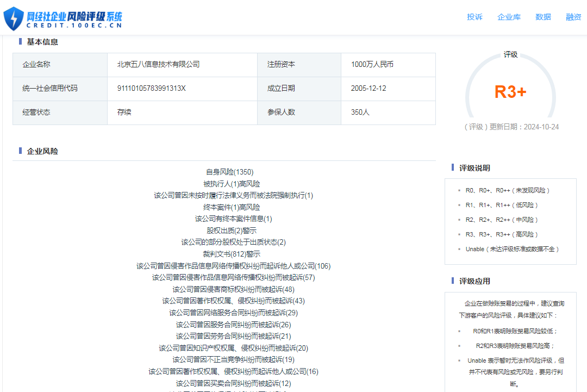Open the 企业库 navigation menu item
The width and height of the screenshot is (587, 392).
pyautogui.click(x=509, y=17)
